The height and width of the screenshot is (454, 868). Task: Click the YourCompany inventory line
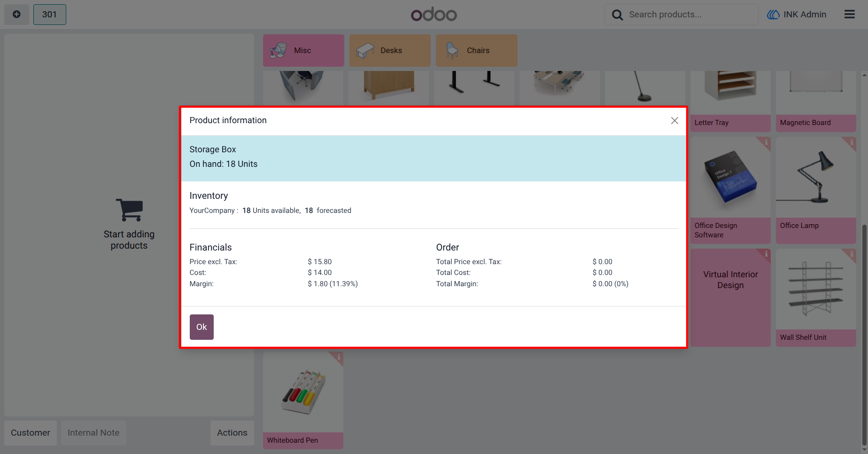tap(271, 211)
